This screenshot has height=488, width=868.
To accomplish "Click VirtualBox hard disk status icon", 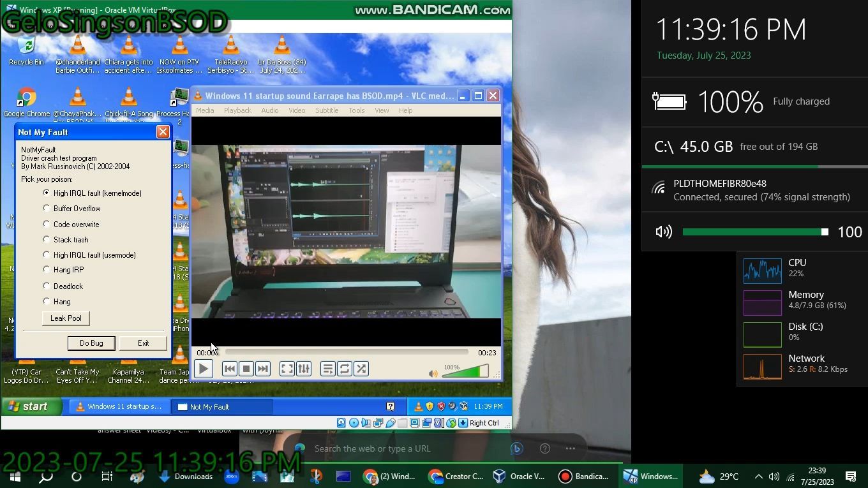I will pos(341,422).
